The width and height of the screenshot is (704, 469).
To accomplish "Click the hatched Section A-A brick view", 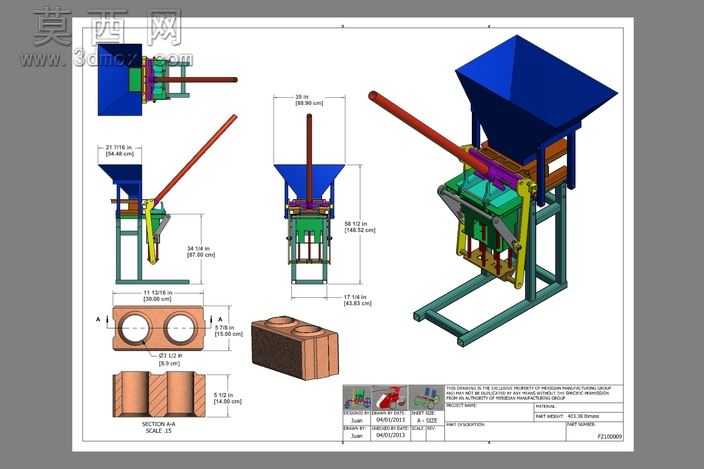I will coord(158,394).
